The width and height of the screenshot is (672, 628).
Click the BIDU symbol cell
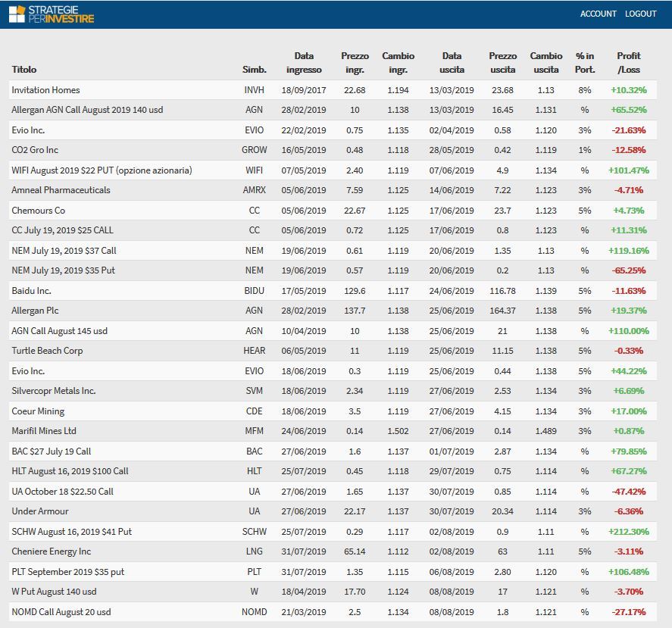[x=254, y=291]
